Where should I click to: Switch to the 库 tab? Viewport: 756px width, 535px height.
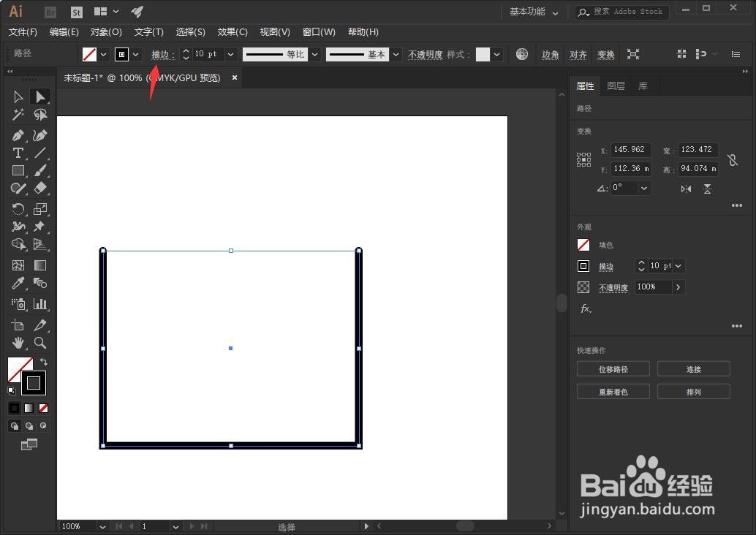coord(643,86)
